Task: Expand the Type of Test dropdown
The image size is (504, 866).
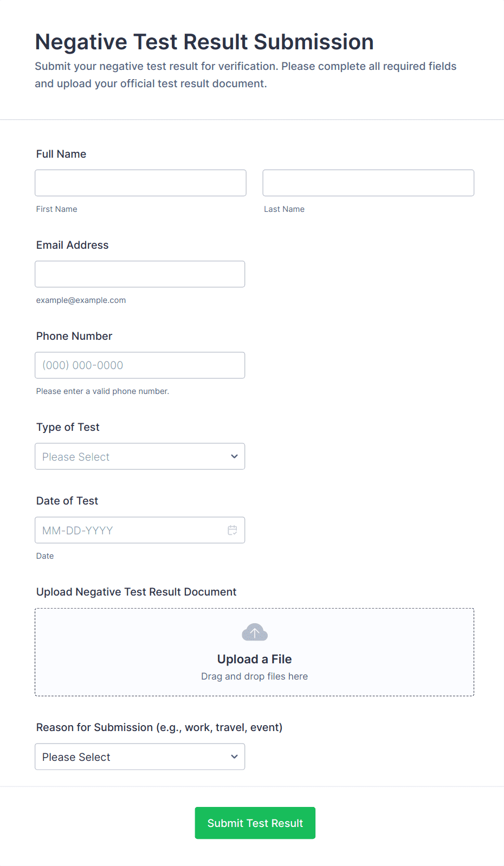Action: click(140, 456)
